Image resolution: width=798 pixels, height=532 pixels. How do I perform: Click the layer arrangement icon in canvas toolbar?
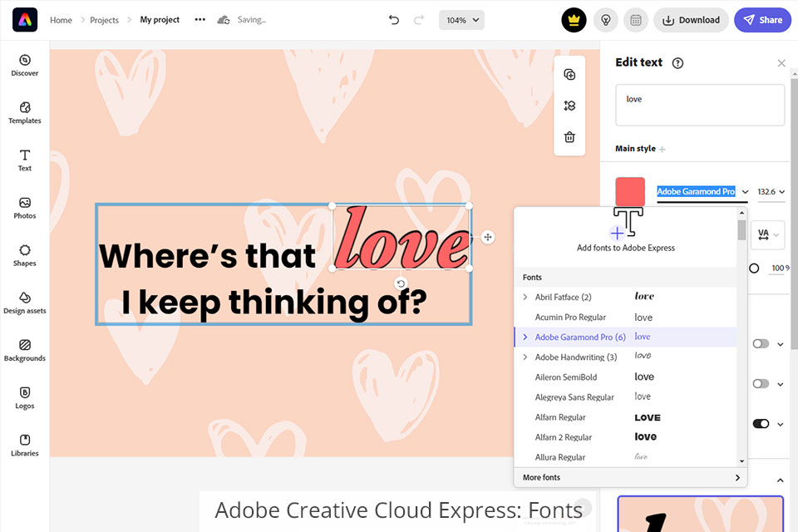569,106
